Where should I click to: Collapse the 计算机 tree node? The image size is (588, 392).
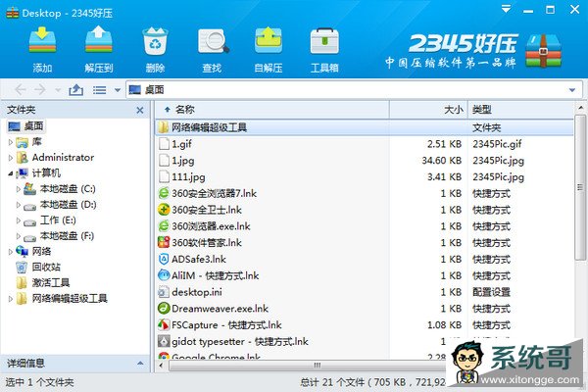pos(11,173)
